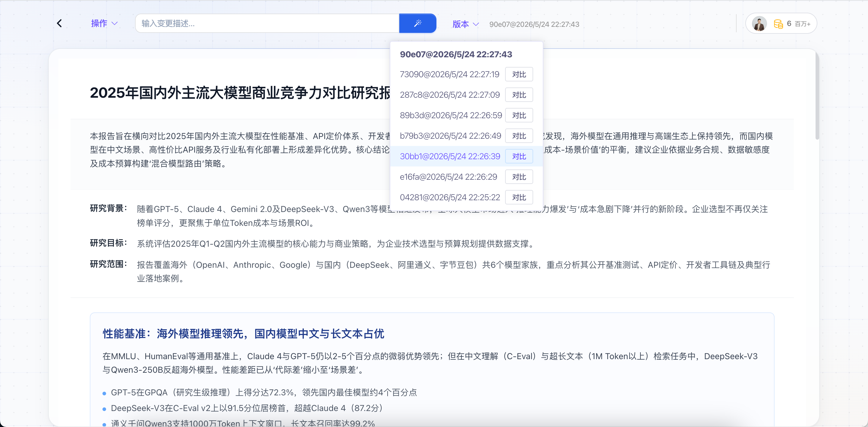868x427 pixels.
Task: Open the user avatar profile
Action: (759, 24)
